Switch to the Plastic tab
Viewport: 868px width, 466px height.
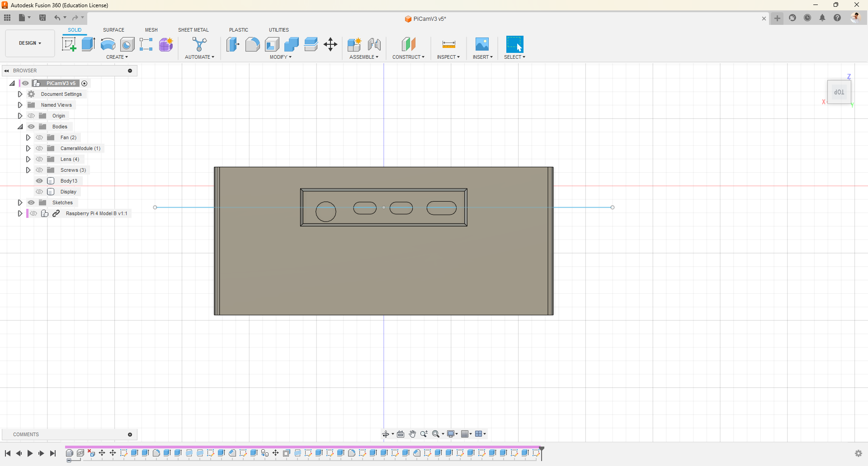point(239,30)
